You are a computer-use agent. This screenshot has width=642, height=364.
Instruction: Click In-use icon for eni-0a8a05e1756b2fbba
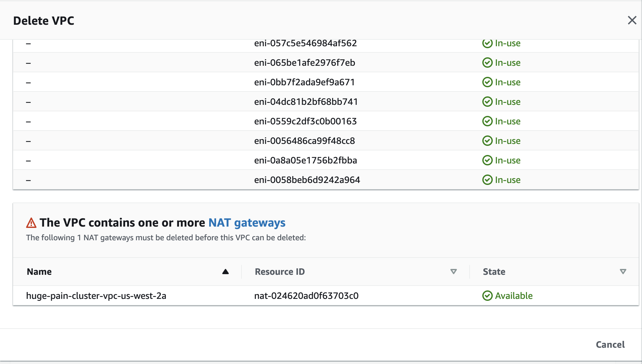(x=487, y=160)
